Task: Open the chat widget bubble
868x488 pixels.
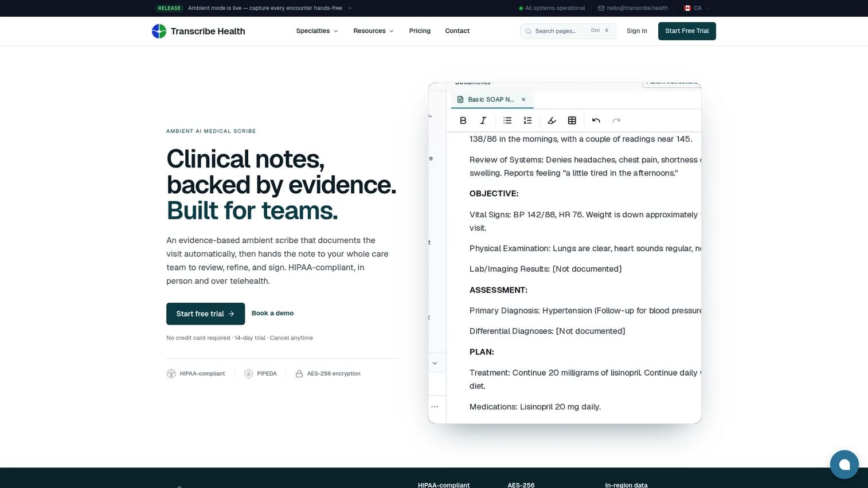Action: point(844,464)
